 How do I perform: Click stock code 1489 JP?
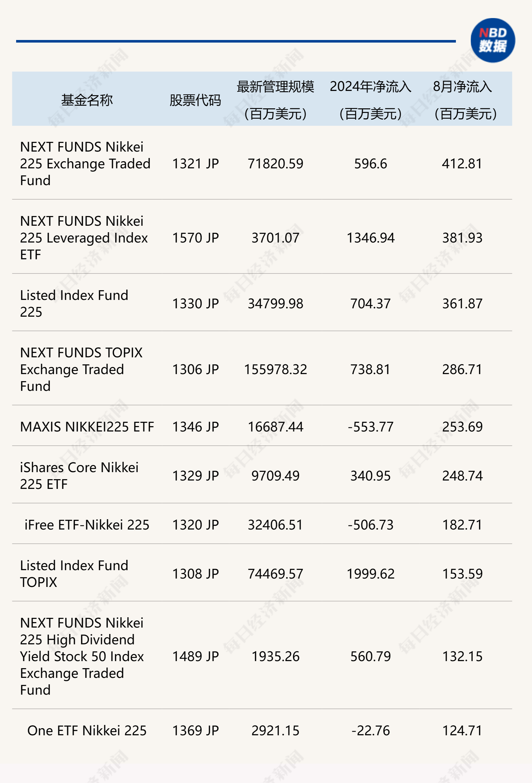tap(195, 656)
